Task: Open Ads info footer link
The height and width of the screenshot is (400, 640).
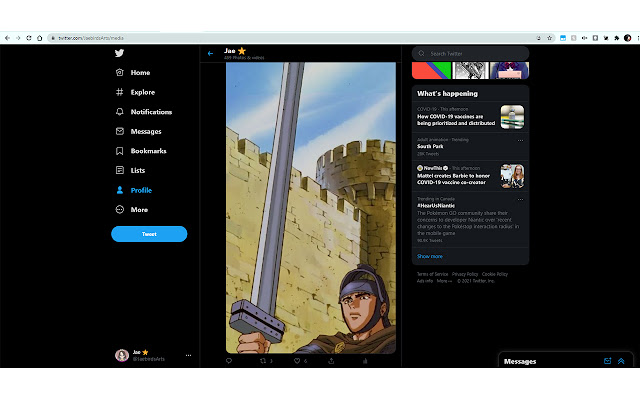Action: [424, 281]
